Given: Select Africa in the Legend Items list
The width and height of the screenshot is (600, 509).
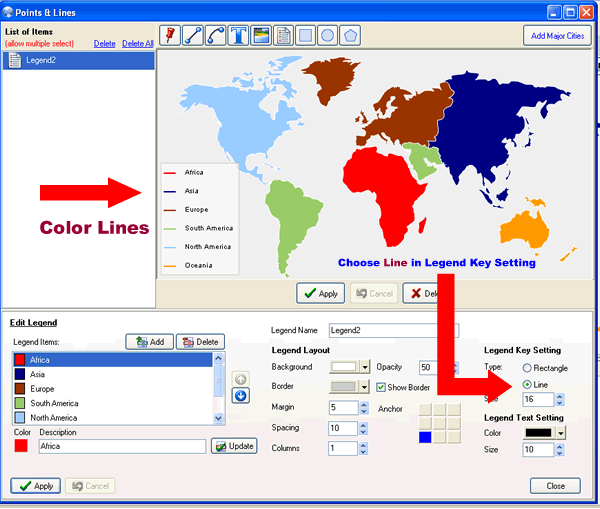Looking at the screenshot, I should [x=113, y=360].
